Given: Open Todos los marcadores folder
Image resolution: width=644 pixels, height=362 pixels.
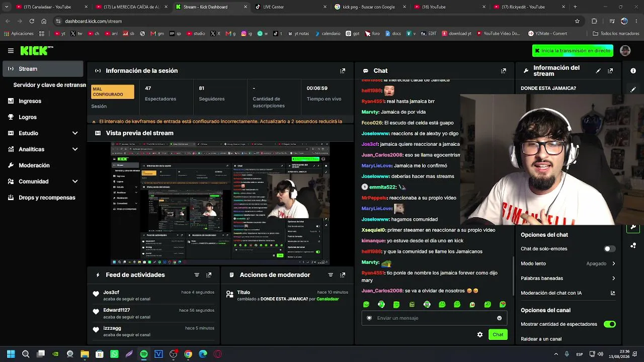Looking at the screenshot, I should click(x=616, y=34).
